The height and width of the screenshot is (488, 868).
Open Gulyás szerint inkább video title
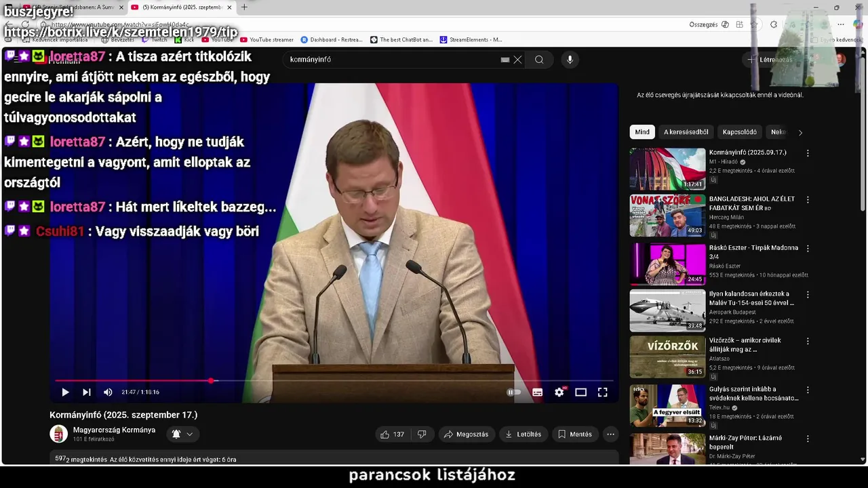tap(753, 393)
